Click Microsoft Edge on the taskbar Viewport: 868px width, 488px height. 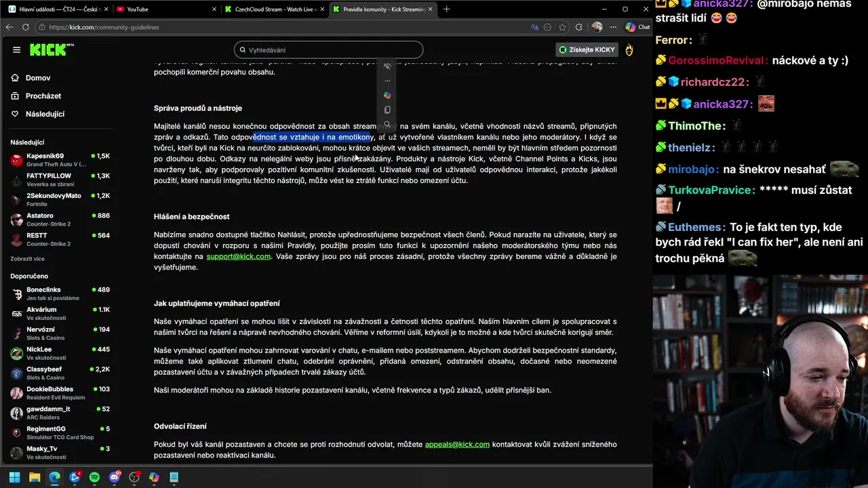(x=54, y=477)
